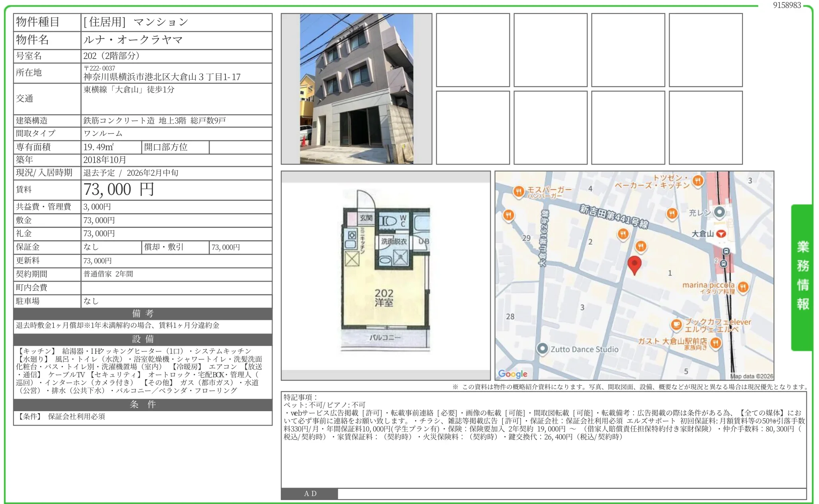
Task: Select the last empty photo slot in bottom row
Action: click(705, 127)
